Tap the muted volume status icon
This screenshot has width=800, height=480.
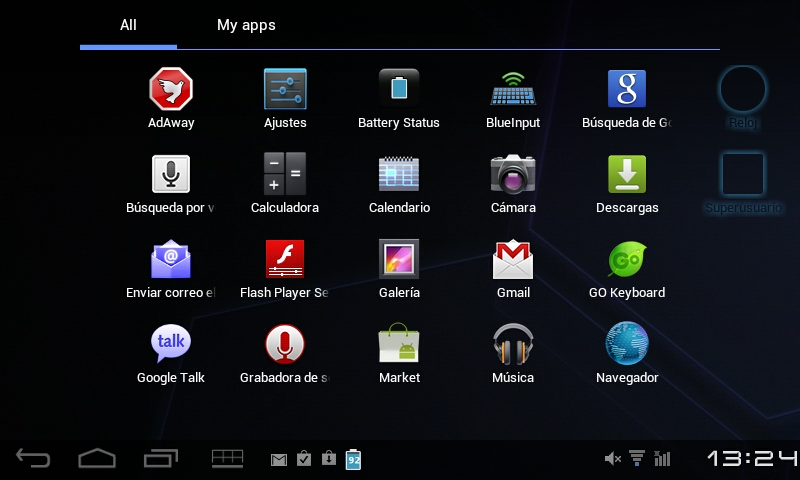click(613, 459)
